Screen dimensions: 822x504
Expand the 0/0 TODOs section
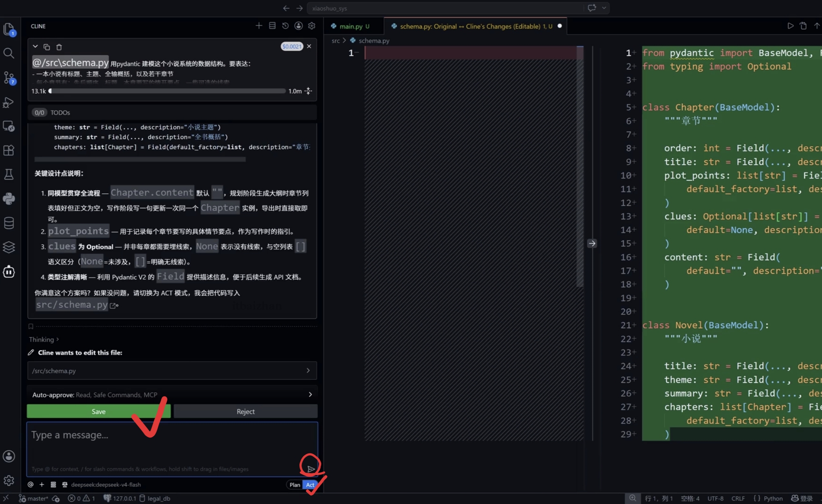coord(172,113)
